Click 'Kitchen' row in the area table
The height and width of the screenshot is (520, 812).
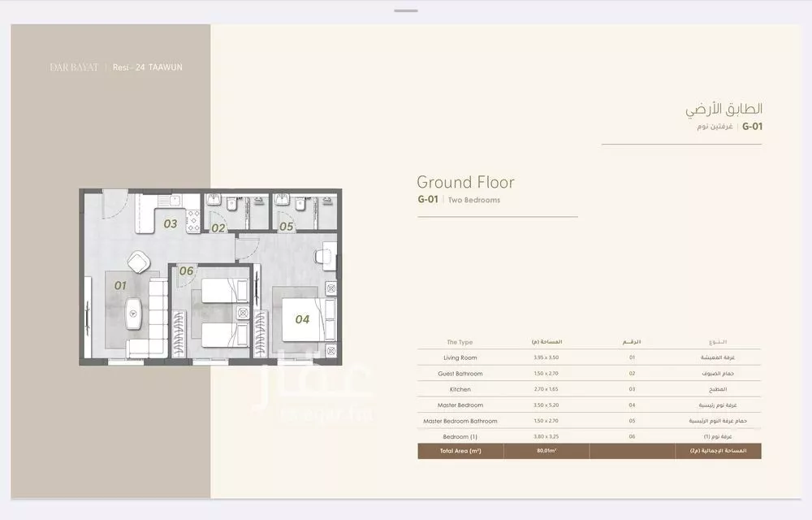460,389
